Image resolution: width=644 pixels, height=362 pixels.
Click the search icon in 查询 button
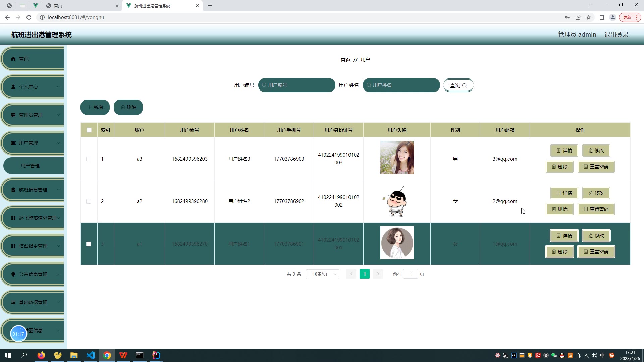465,86
